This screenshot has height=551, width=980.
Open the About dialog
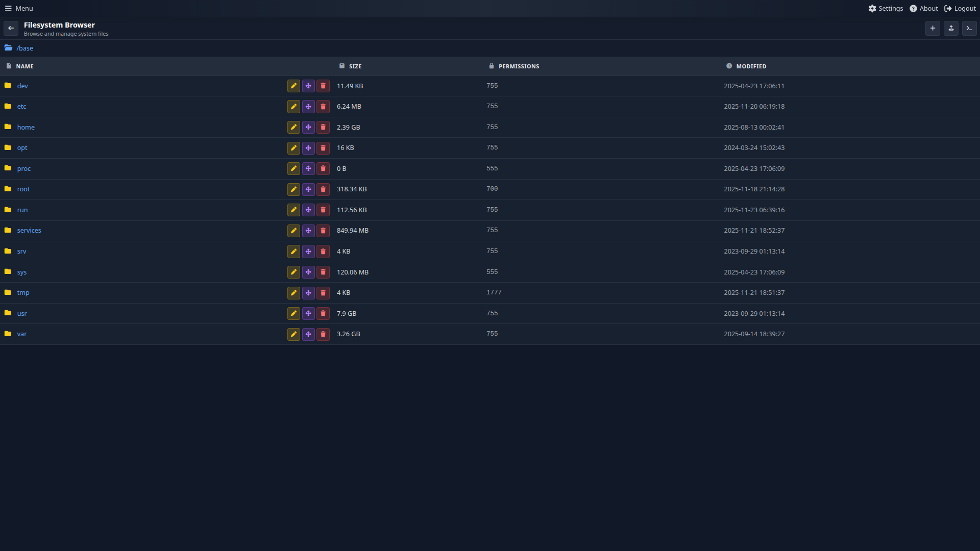tap(924, 8)
